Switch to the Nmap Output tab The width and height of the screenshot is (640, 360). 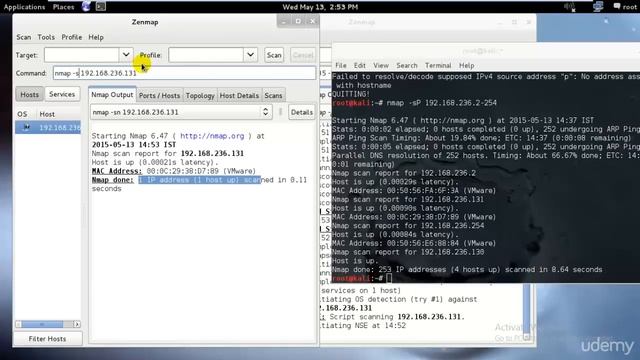tap(112, 95)
